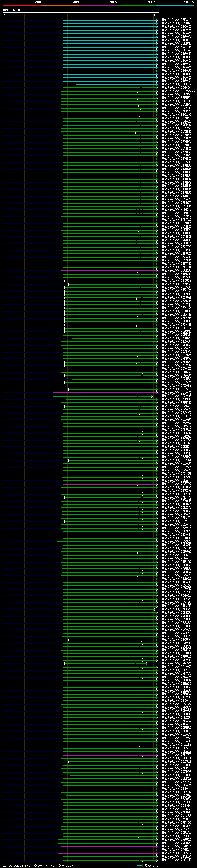Viewport: 197px width, 868px height.
Task: Open hit UniRef100_Q8H305
Action: pos(177,94)
